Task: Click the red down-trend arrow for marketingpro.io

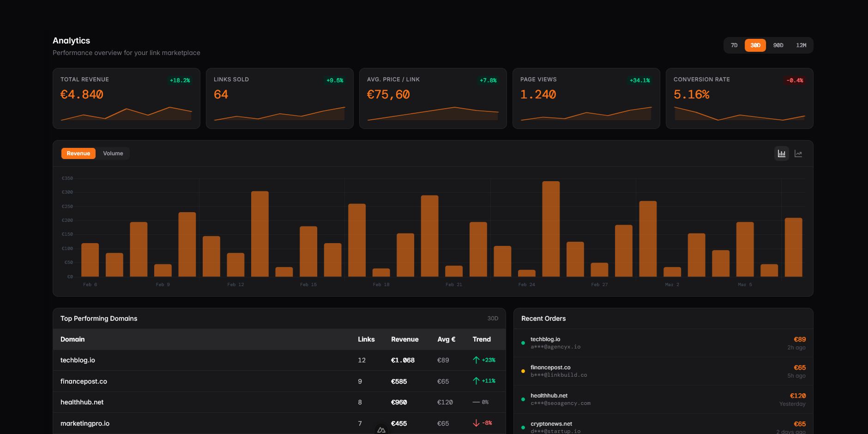Action: [x=476, y=422]
